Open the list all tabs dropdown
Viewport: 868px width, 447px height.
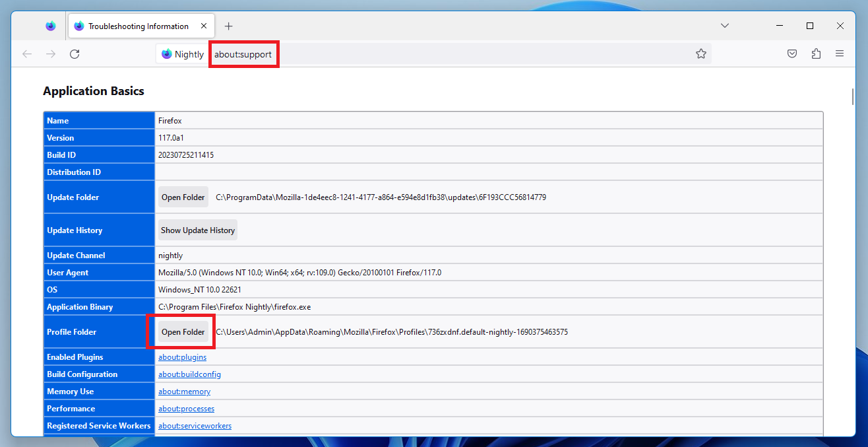coord(725,26)
